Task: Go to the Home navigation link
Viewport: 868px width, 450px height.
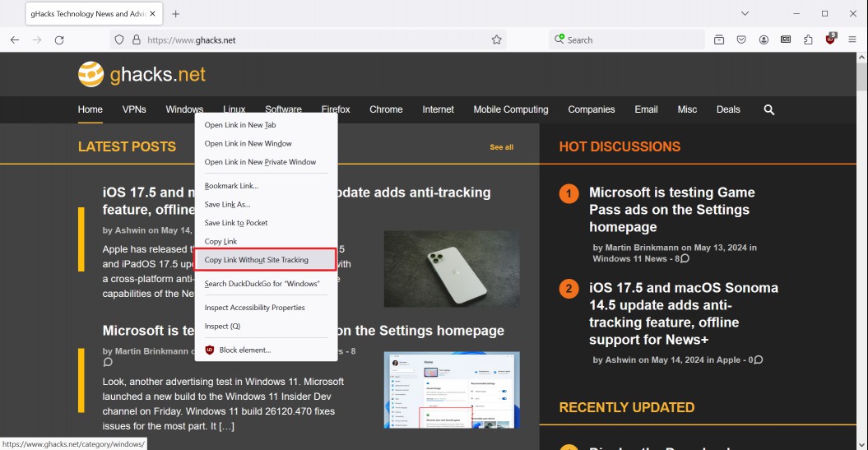Action: (91, 109)
